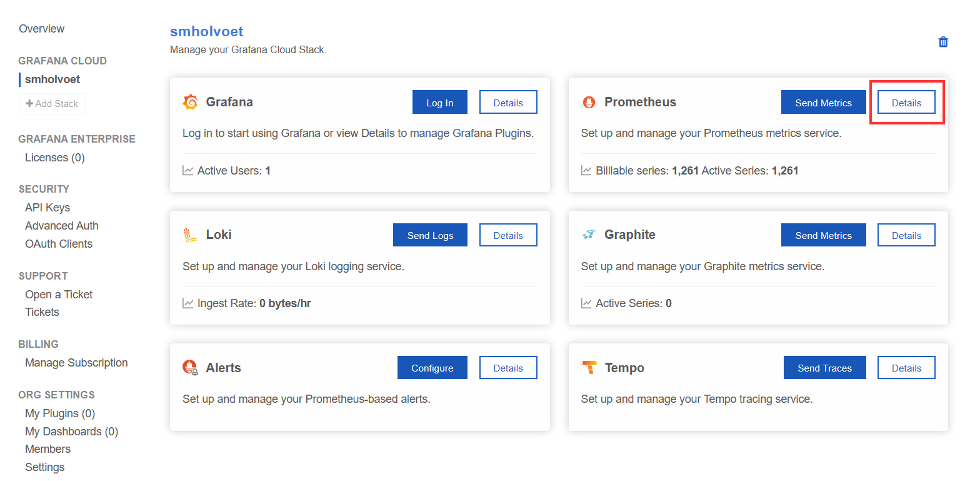980x481 pixels.
Task: Go to Overview in sidebar
Action: click(41, 29)
